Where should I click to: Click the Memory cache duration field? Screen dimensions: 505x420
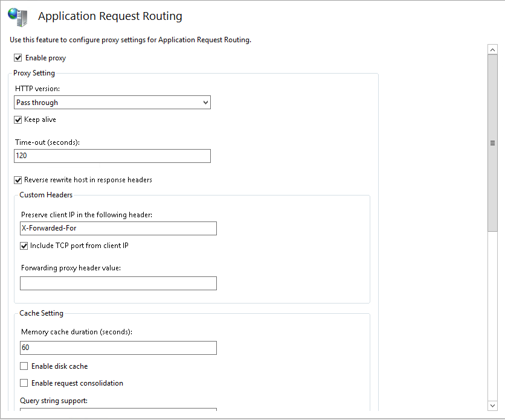(x=118, y=348)
